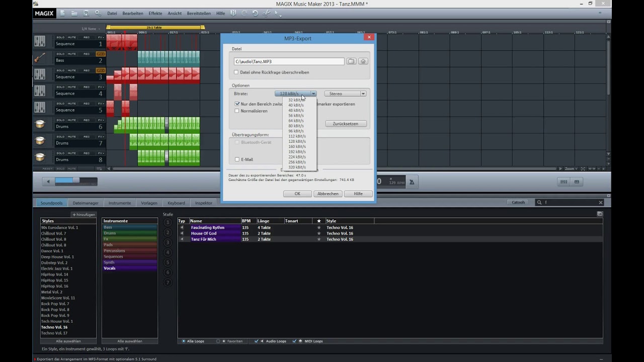Open the Bitrate dropdown arrow
Screen dimensions: 644x362
(313, 94)
